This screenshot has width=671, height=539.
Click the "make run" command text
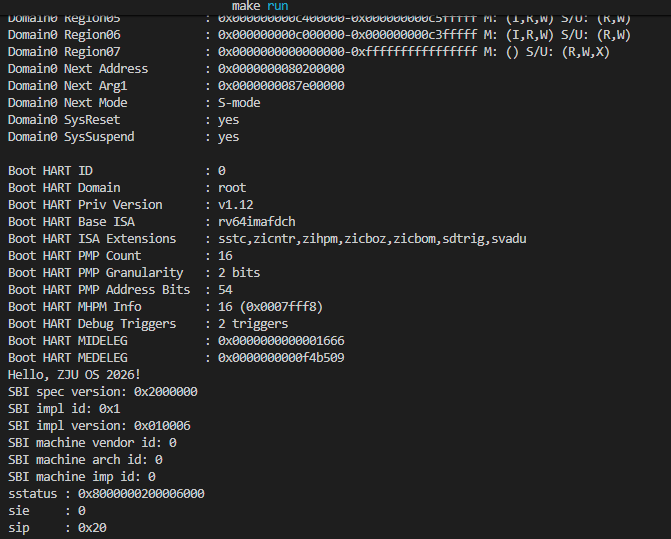coord(260,6)
